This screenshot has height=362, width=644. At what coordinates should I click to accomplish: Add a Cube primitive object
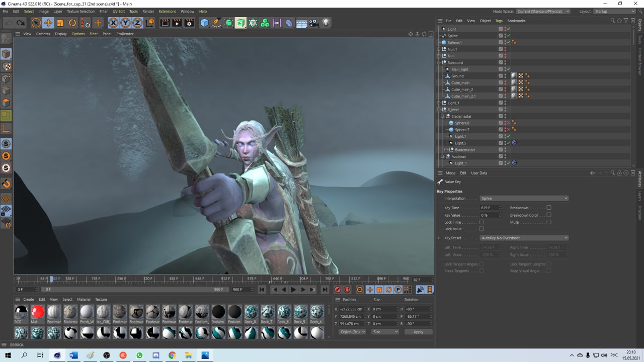click(x=204, y=23)
